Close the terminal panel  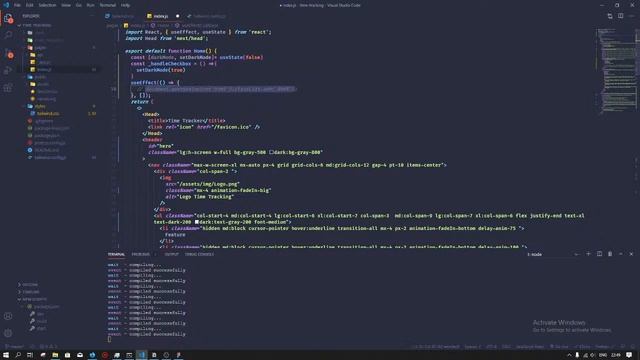[x=631, y=254]
